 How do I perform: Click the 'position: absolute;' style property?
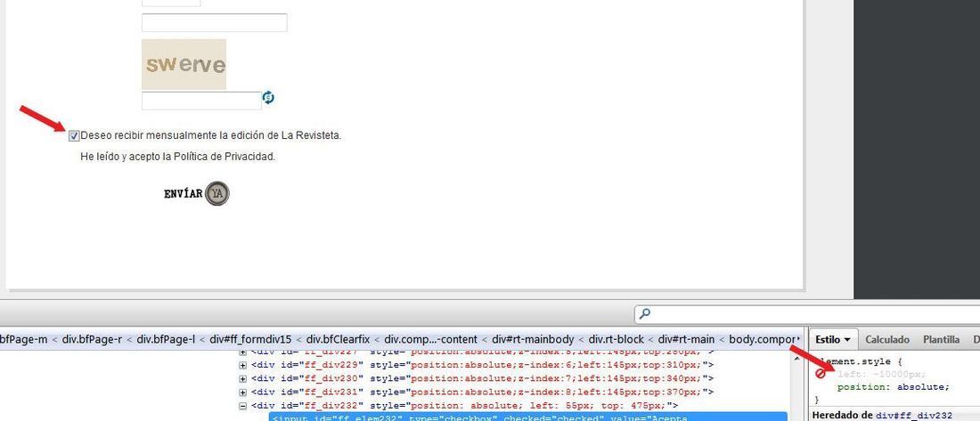(893, 387)
